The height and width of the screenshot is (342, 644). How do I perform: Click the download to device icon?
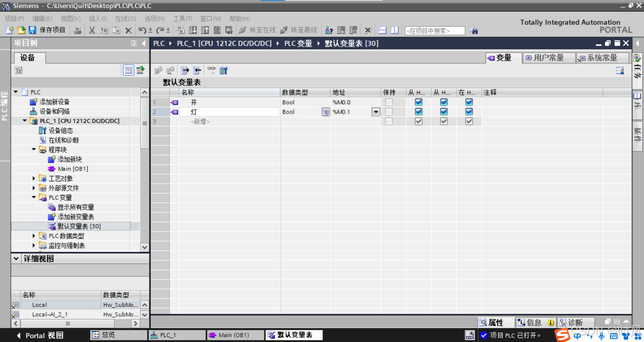click(193, 30)
